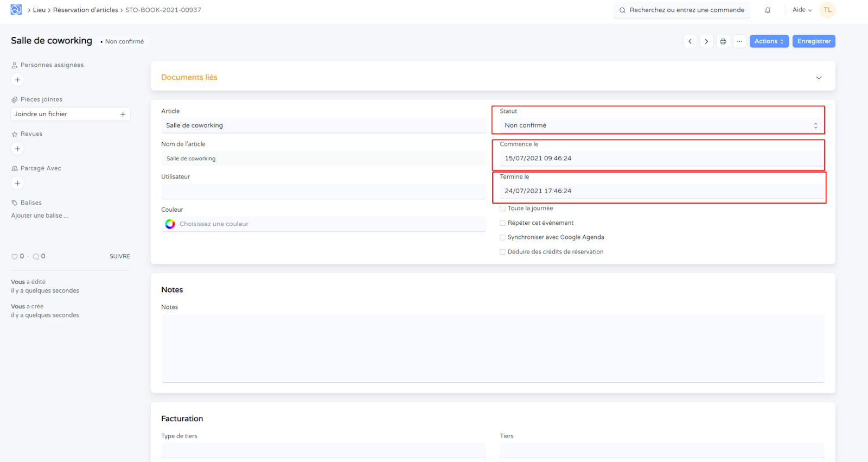Click the print icon

click(x=723, y=41)
